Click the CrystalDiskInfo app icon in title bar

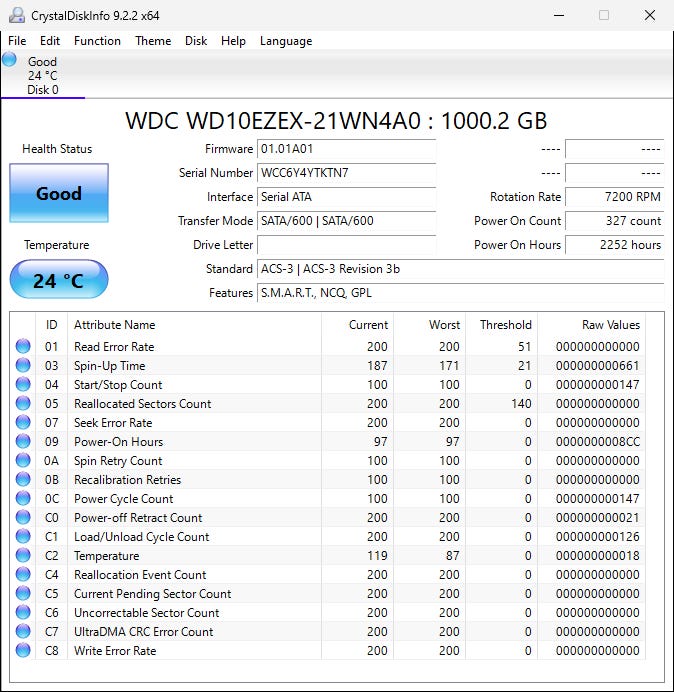17,15
